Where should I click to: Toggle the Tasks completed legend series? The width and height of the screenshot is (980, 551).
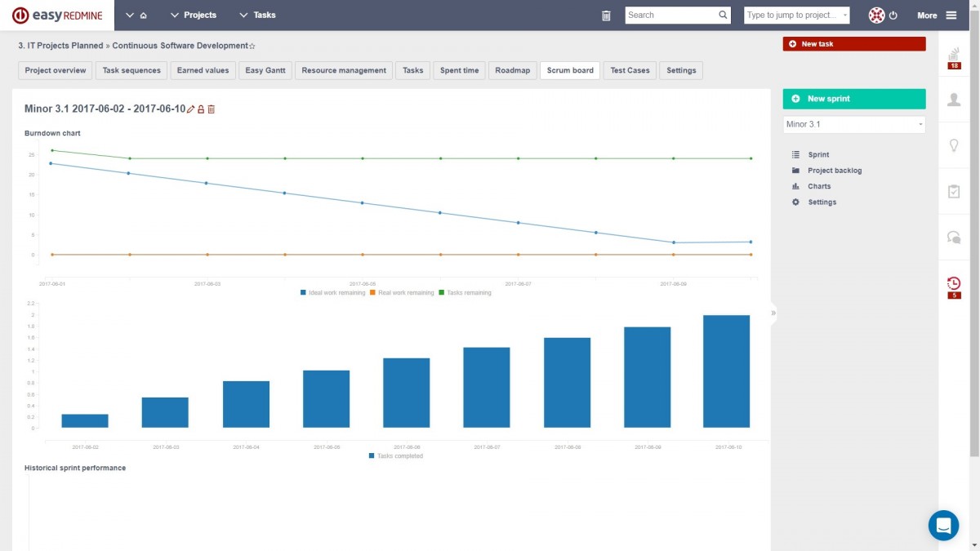(x=396, y=456)
